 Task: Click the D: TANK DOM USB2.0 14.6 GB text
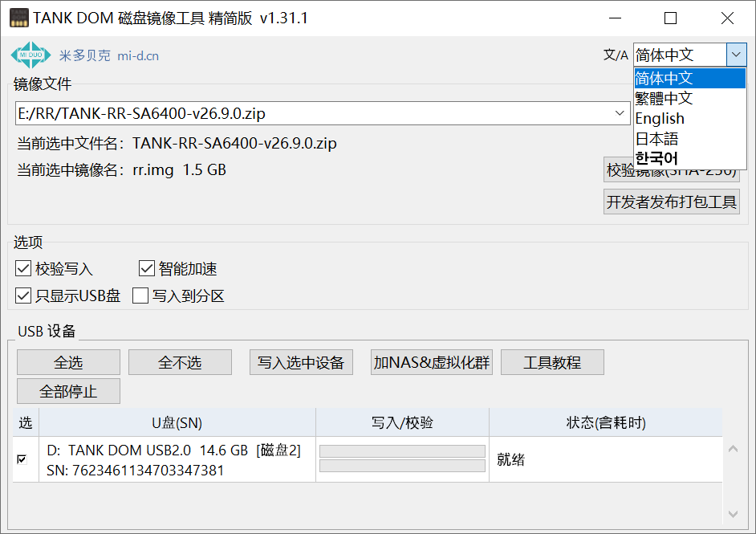coord(147,450)
